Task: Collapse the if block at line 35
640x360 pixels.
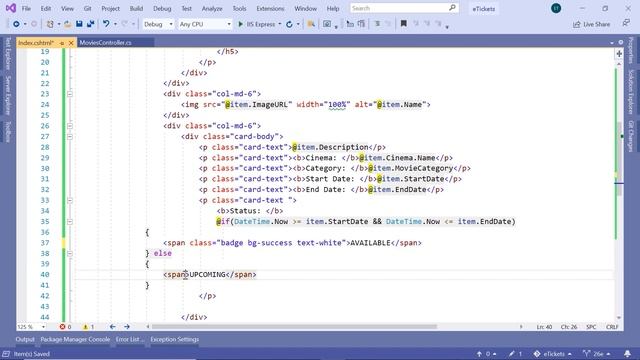Action: pos(70,221)
